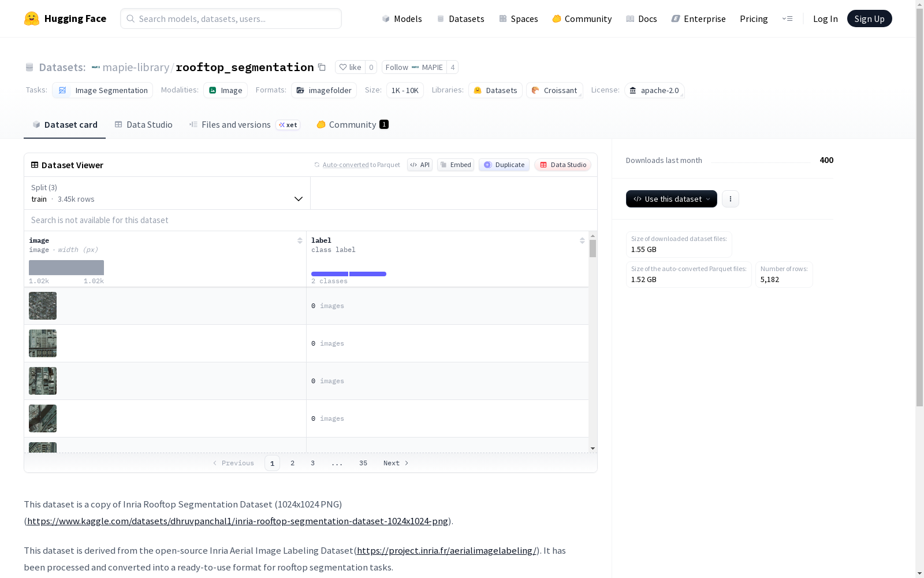
Task: Select the Image modality tag
Action: (225, 90)
